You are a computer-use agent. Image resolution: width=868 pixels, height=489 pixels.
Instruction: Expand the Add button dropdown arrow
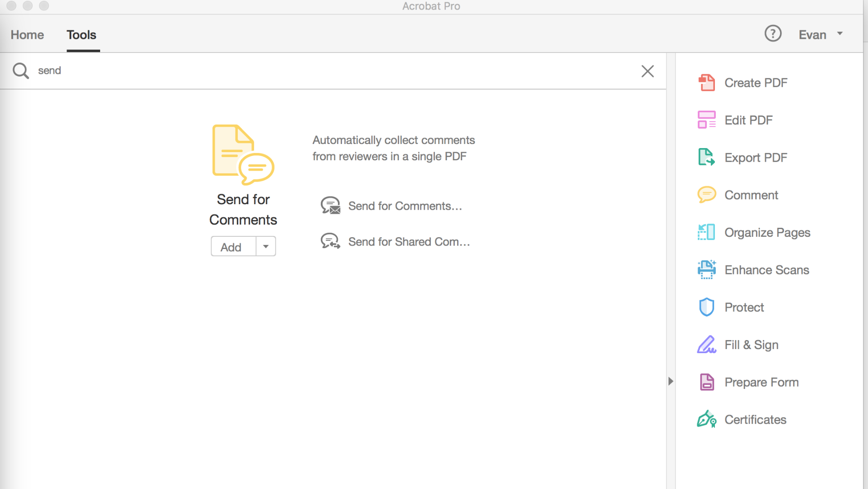tap(266, 246)
